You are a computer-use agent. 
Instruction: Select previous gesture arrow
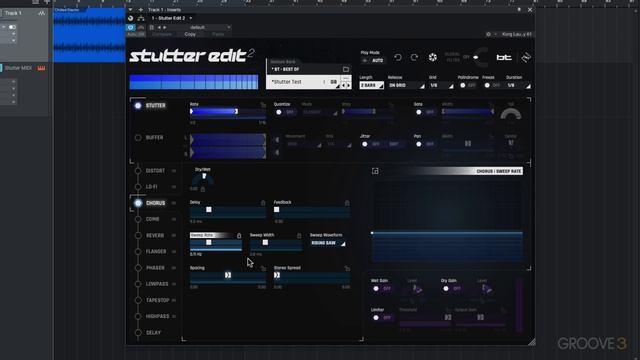[x=344, y=85]
